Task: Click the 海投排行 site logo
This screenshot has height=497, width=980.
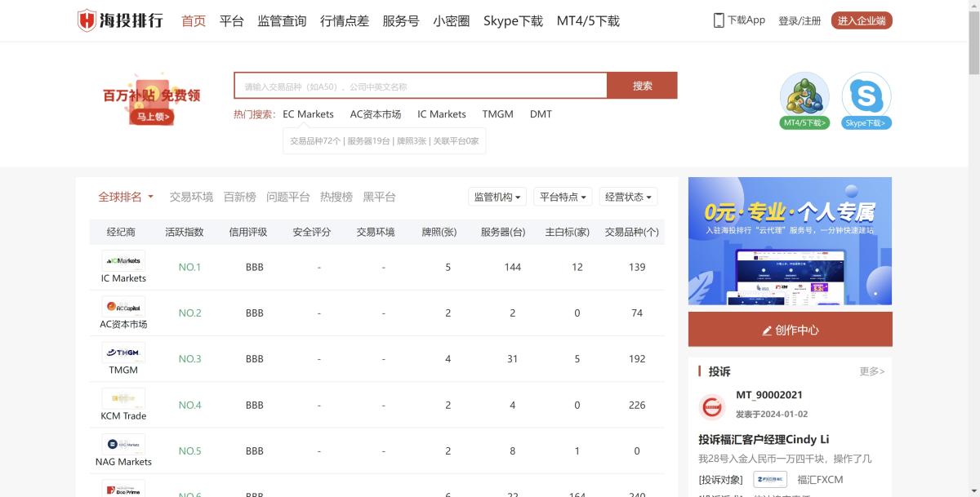Action: pos(121,20)
